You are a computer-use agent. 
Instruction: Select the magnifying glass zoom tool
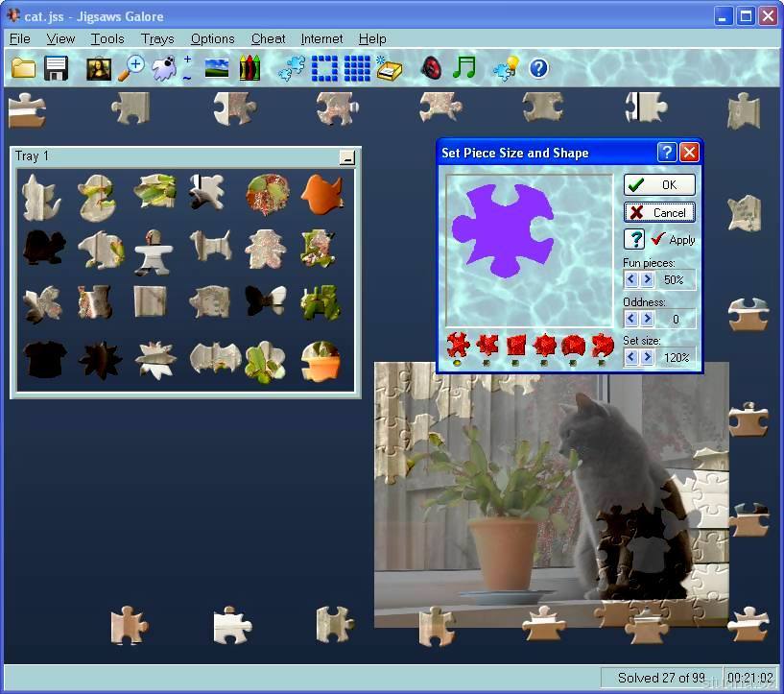pyautogui.click(x=131, y=68)
